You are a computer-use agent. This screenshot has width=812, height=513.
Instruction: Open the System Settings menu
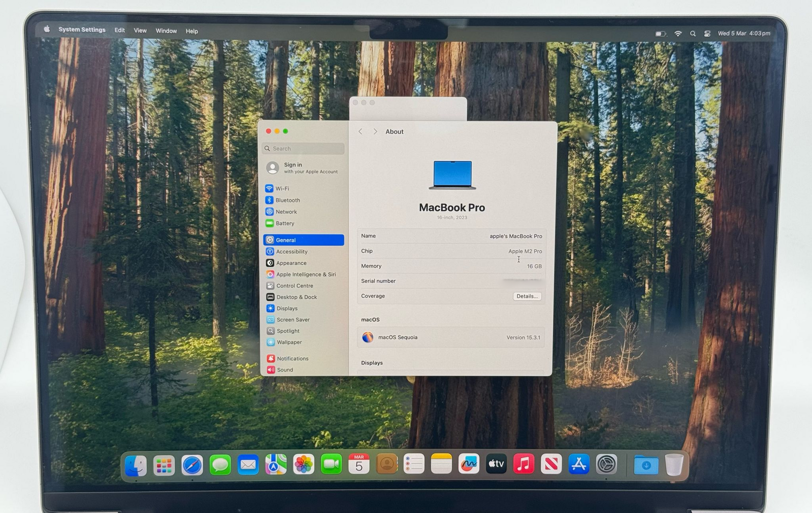point(82,29)
